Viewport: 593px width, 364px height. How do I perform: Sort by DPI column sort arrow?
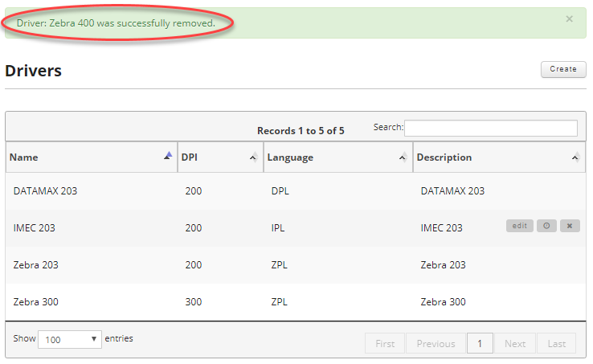pyautogui.click(x=254, y=157)
